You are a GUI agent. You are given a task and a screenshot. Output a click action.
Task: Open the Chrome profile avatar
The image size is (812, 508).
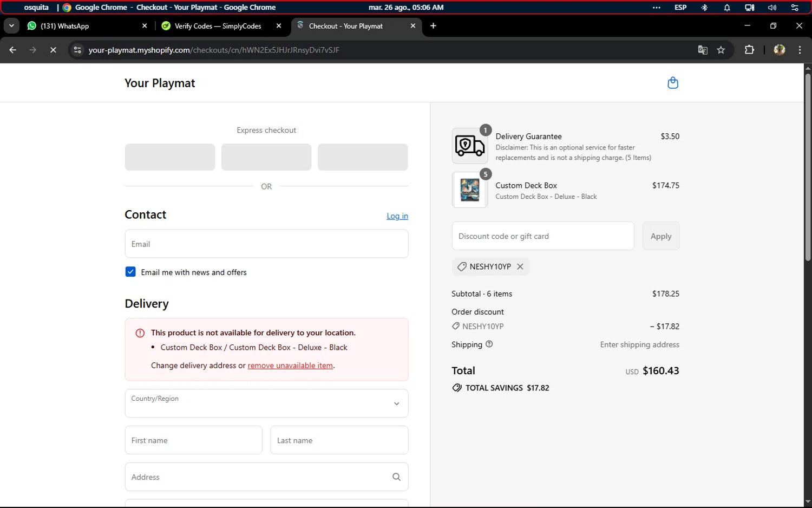pos(780,50)
